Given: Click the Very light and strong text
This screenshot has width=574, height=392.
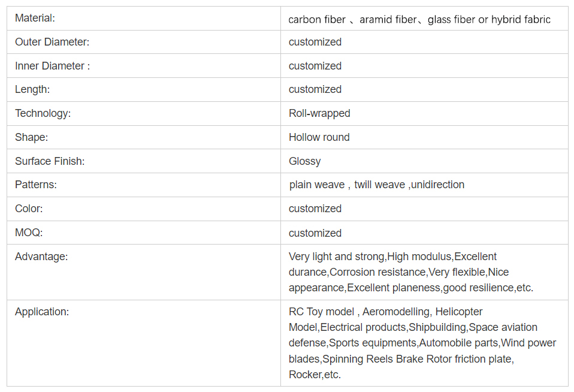Looking at the screenshot, I should 336,257.
